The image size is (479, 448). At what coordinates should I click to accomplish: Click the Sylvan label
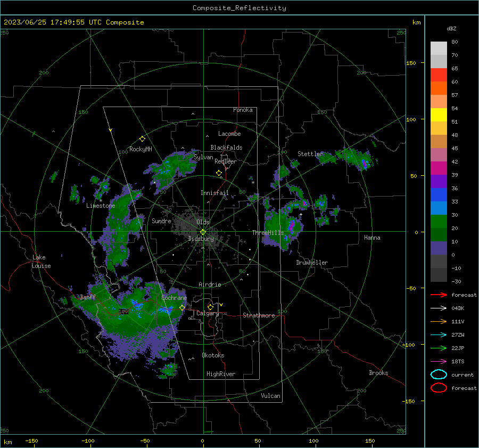pos(203,157)
